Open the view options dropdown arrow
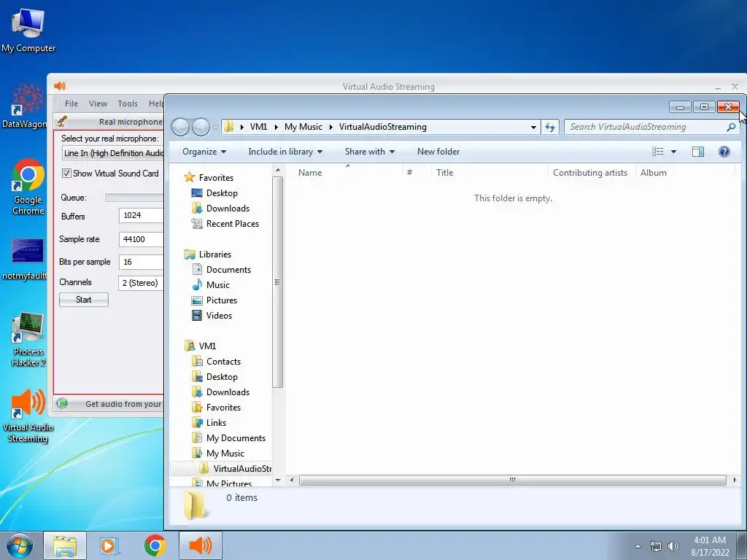747x560 pixels. click(x=673, y=152)
